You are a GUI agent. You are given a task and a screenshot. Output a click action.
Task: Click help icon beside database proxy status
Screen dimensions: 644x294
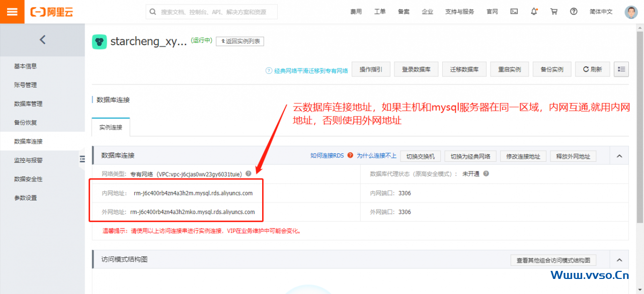[x=486, y=174]
